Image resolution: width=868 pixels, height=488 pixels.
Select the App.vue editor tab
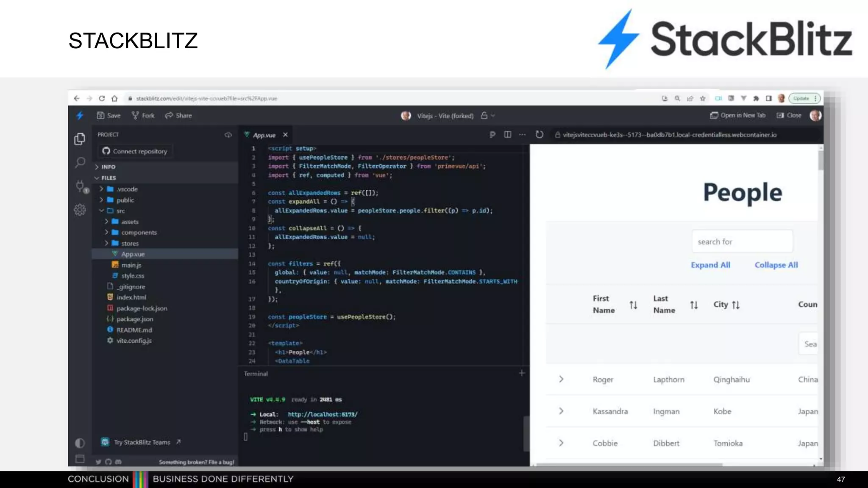[x=264, y=135]
